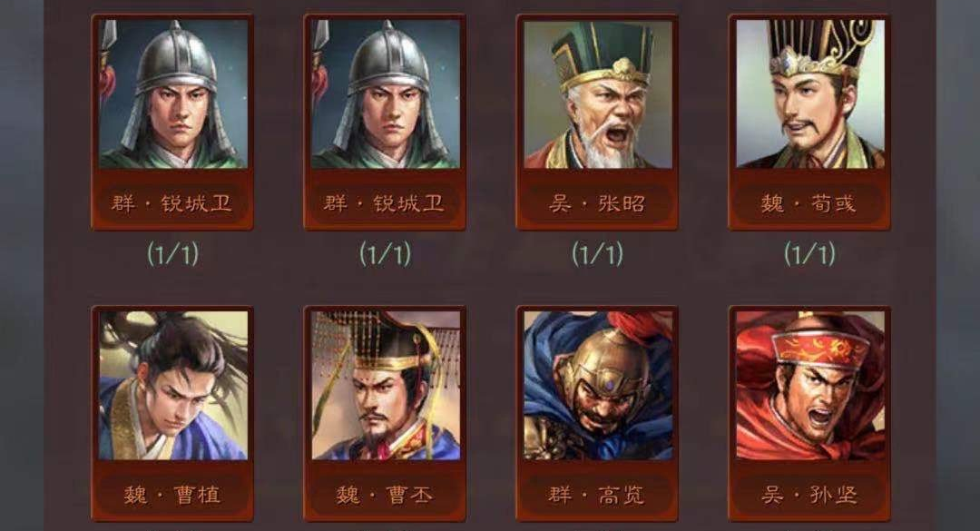
Task: Select the 曹植 portrait in blue robe
Action: (x=173, y=386)
